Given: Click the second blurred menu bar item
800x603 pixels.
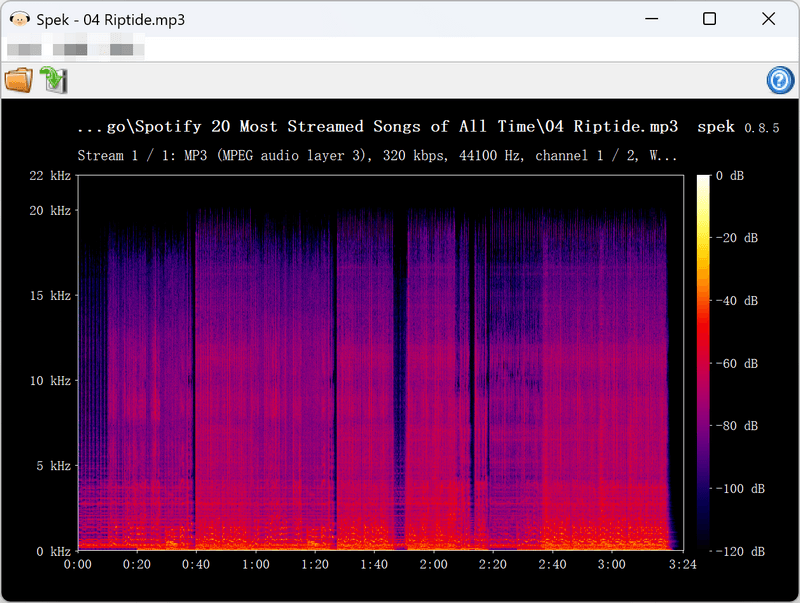Looking at the screenshot, I should pos(70,49).
